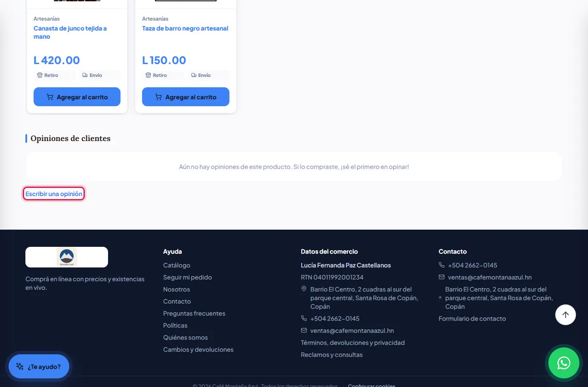The width and height of the screenshot is (588, 387).
Task: Click the Retiro store icon for Taza de barro
Action: (x=148, y=75)
